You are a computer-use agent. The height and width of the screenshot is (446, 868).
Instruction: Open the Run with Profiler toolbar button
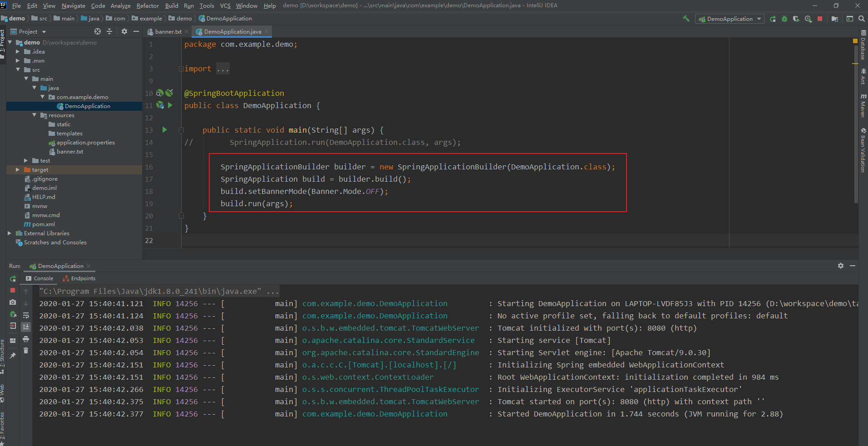coord(808,19)
